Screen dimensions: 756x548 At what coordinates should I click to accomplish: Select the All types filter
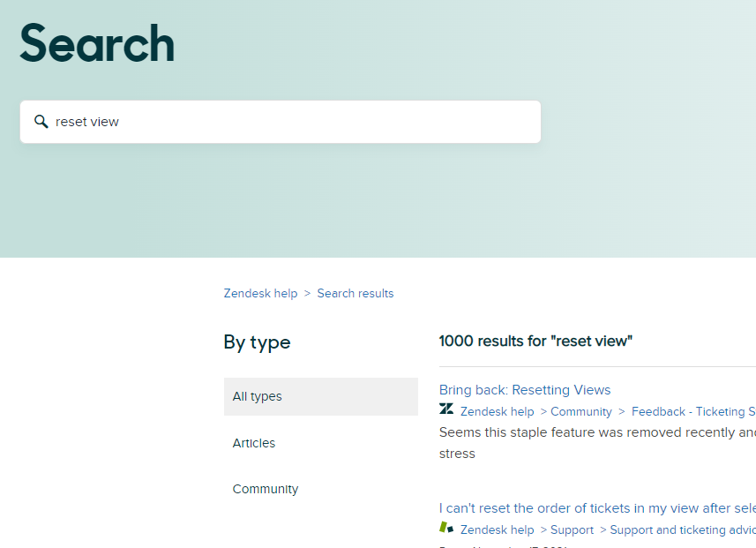pyautogui.click(x=320, y=396)
